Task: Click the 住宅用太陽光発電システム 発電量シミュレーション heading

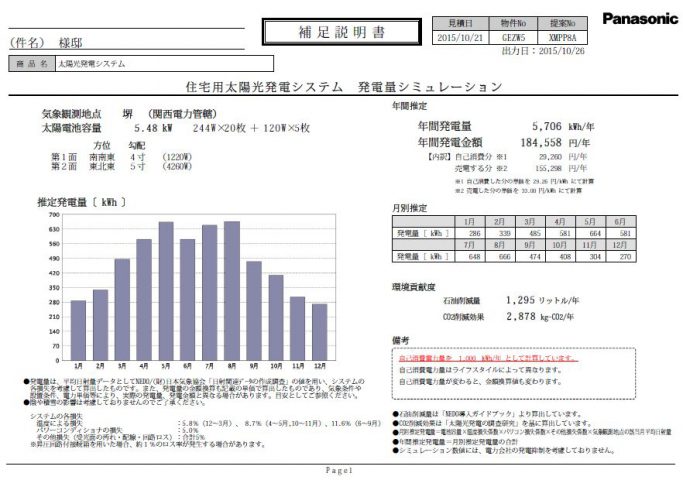Action: (344, 87)
